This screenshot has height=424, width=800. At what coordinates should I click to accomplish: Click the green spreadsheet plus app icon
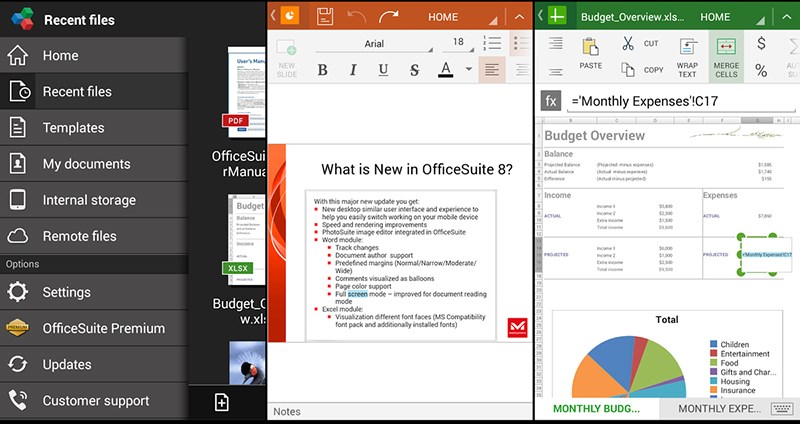[x=557, y=16]
